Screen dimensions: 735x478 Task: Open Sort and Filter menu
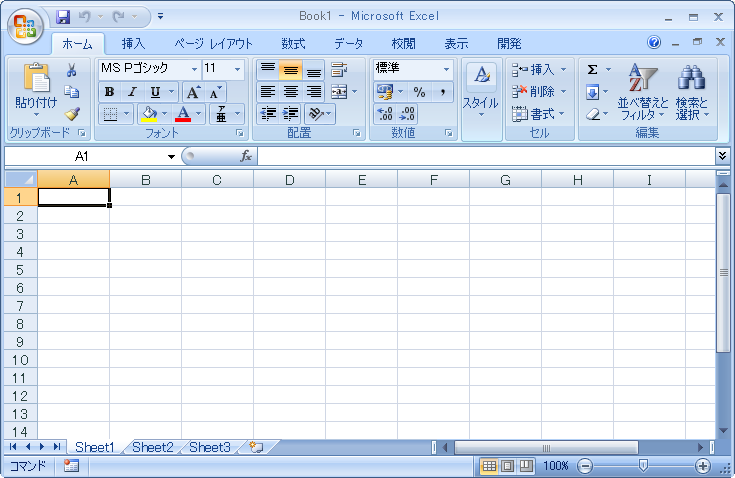click(642, 92)
